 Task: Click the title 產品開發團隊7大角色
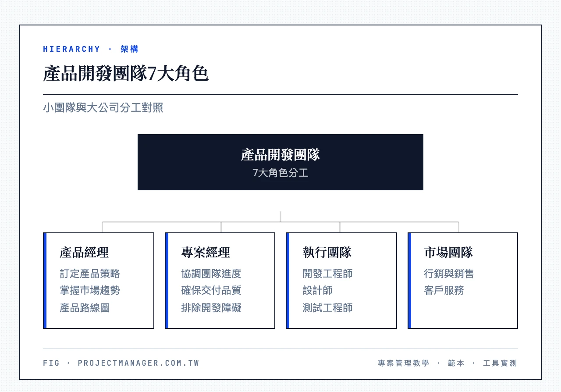126,74
